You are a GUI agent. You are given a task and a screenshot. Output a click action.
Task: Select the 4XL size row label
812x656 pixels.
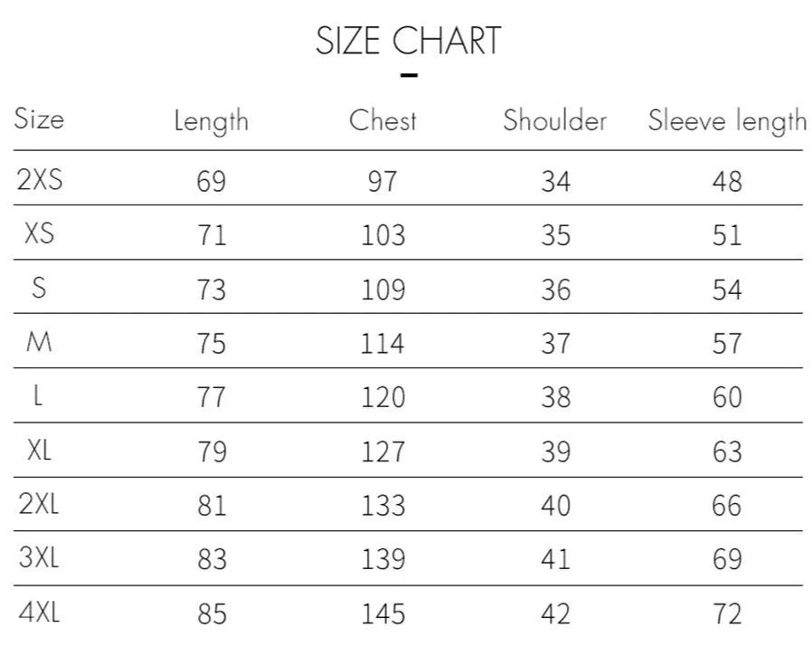point(40,613)
